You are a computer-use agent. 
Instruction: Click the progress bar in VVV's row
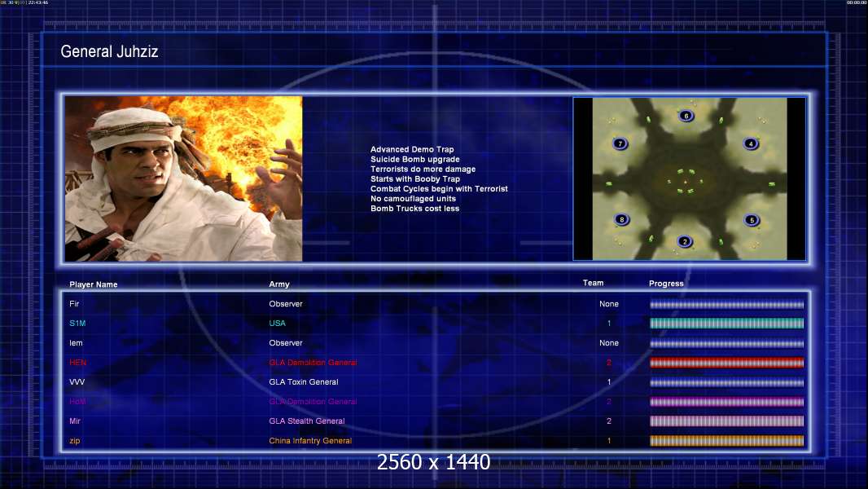click(727, 382)
